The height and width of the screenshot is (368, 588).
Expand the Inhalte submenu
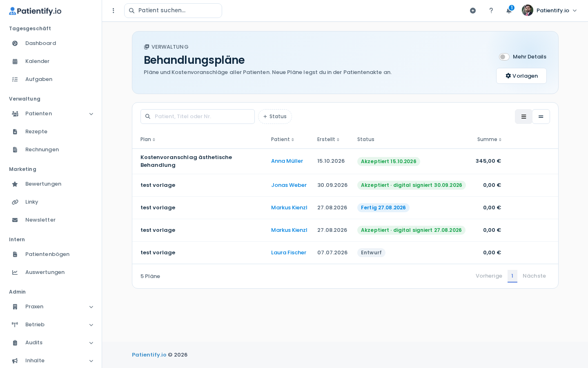[91, 361]
